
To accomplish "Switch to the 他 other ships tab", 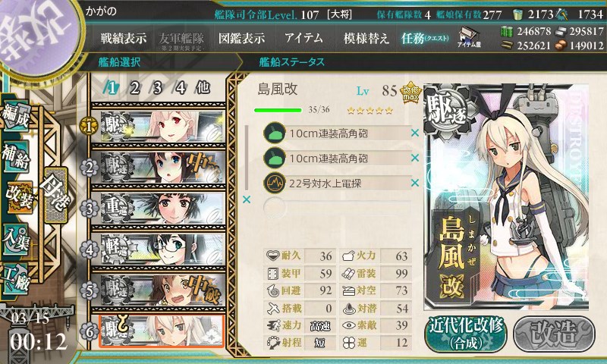I will pos(203,88).
